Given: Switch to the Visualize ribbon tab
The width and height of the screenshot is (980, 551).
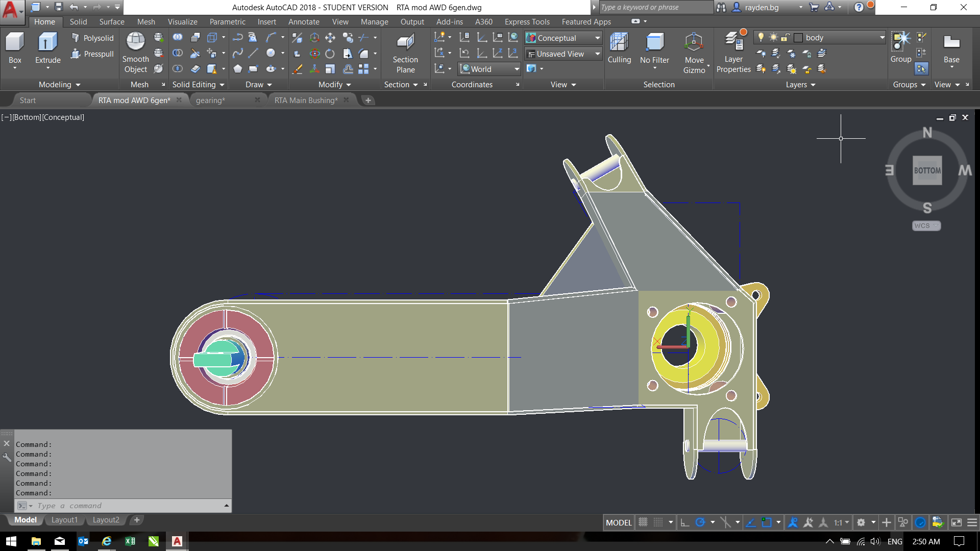Looking at the screenshot, I should pos(182,22).
